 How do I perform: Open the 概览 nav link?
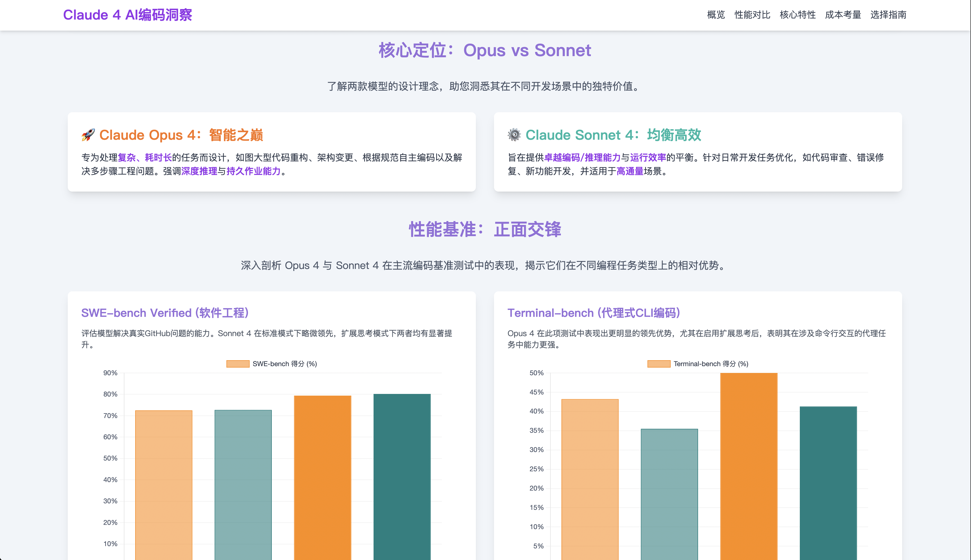coord(716,15)
